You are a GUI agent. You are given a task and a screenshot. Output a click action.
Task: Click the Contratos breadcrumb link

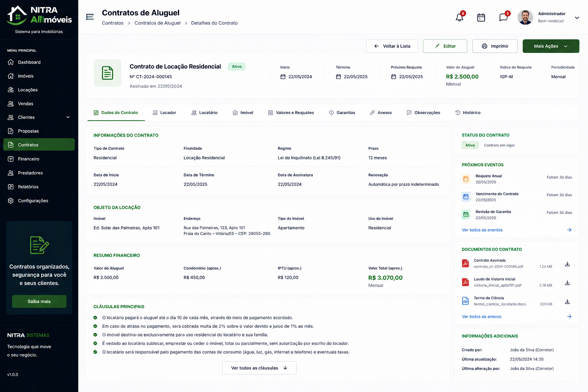pos(113,23)
